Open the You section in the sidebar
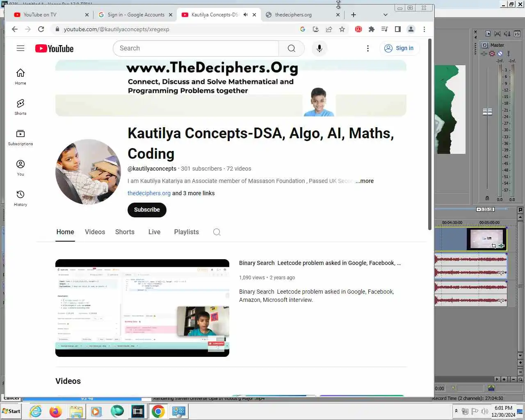This screenshot has width=525, height=420. (x=21, y=168)
